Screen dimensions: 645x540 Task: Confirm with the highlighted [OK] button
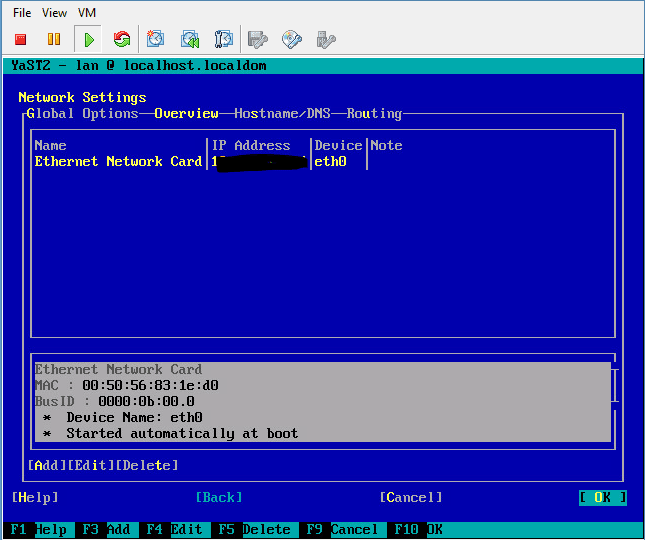603,497
